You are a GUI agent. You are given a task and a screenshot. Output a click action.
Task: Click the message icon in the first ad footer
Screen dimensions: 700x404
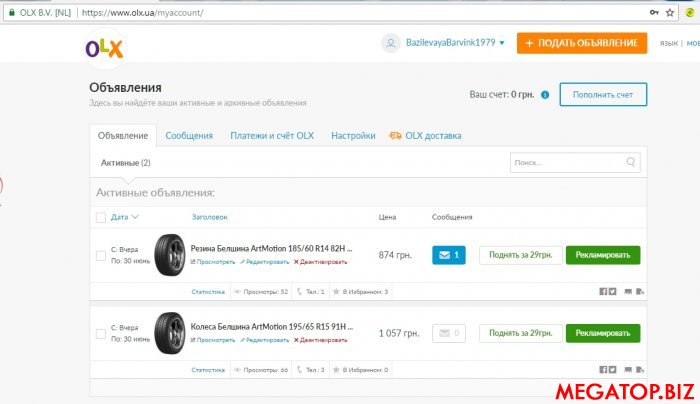coord(628,292)
